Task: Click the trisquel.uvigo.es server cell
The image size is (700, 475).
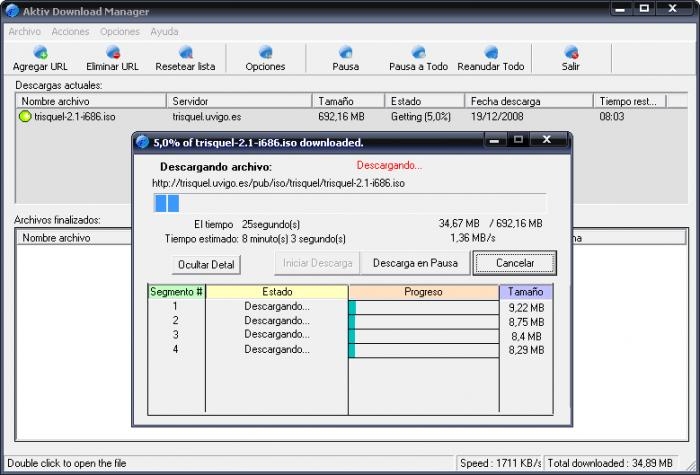Action: click(x=207, y=117)
